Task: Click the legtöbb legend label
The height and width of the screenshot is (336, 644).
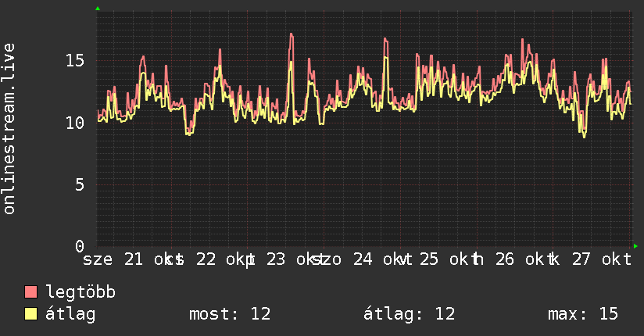Action: (80, 292)
